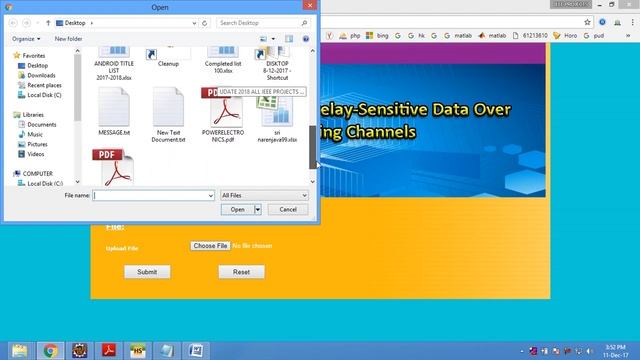
Task: Open the Horo bookmark
Action: click(565, 36)
